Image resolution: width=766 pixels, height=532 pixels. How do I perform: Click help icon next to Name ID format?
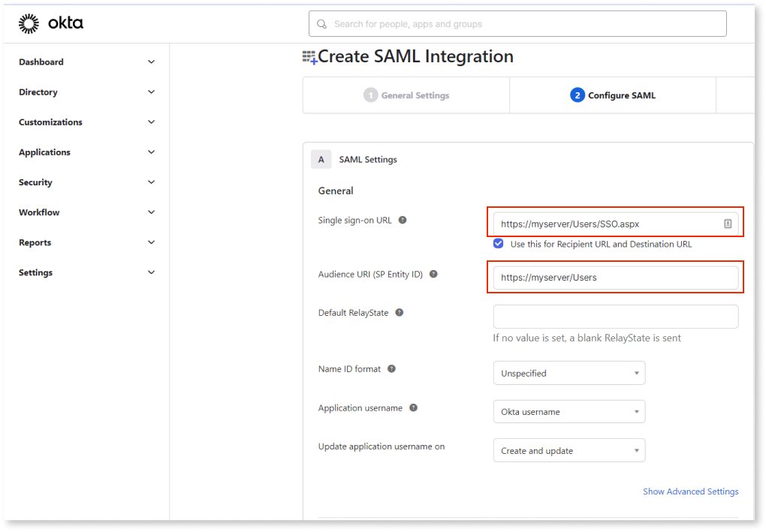(391, 369)
